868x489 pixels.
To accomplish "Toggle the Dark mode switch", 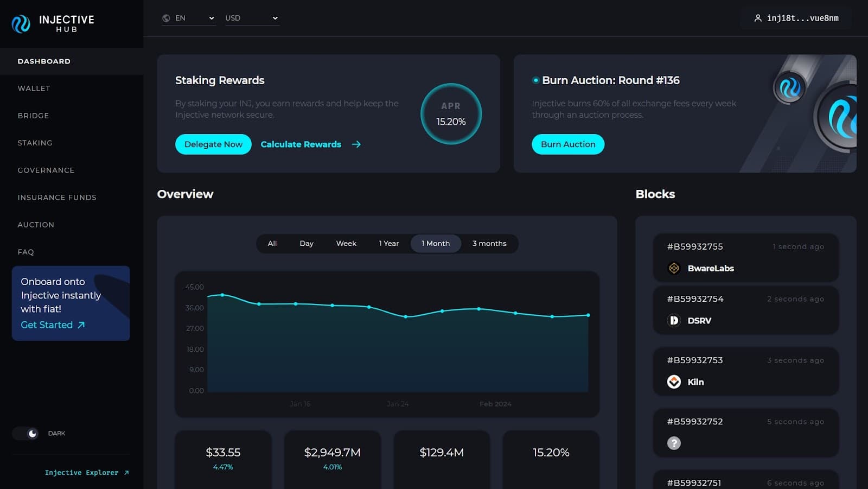I will pos(26,433).
